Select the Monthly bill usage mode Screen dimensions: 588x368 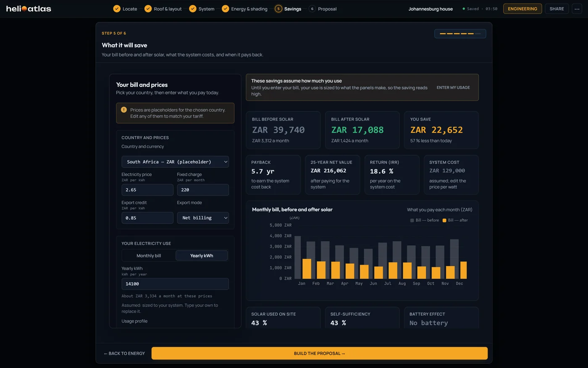click(149, 256)
